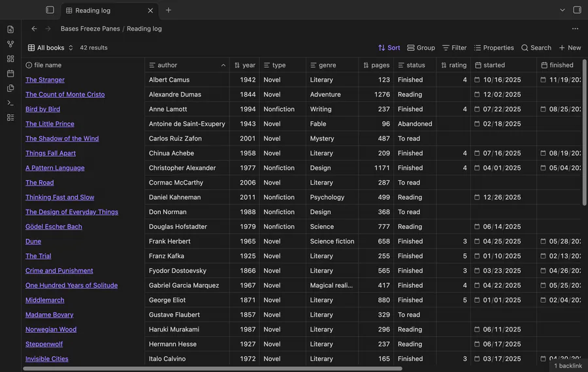The image size is (588, 372).
Task: Select the Abandoned status cell
Action: (415, 124)
